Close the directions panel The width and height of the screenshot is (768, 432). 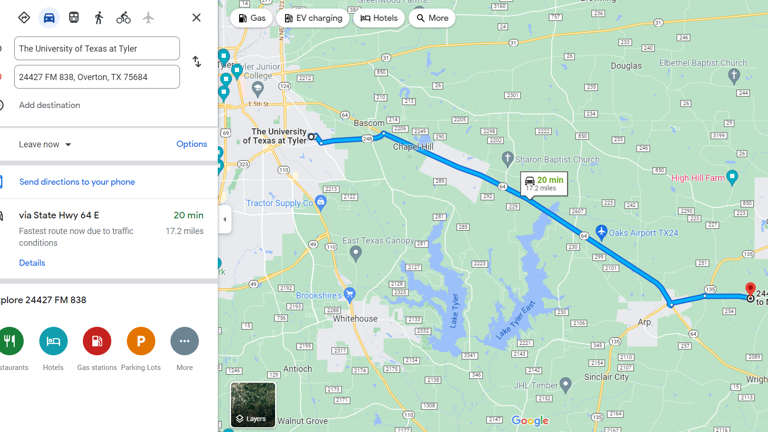196,18
